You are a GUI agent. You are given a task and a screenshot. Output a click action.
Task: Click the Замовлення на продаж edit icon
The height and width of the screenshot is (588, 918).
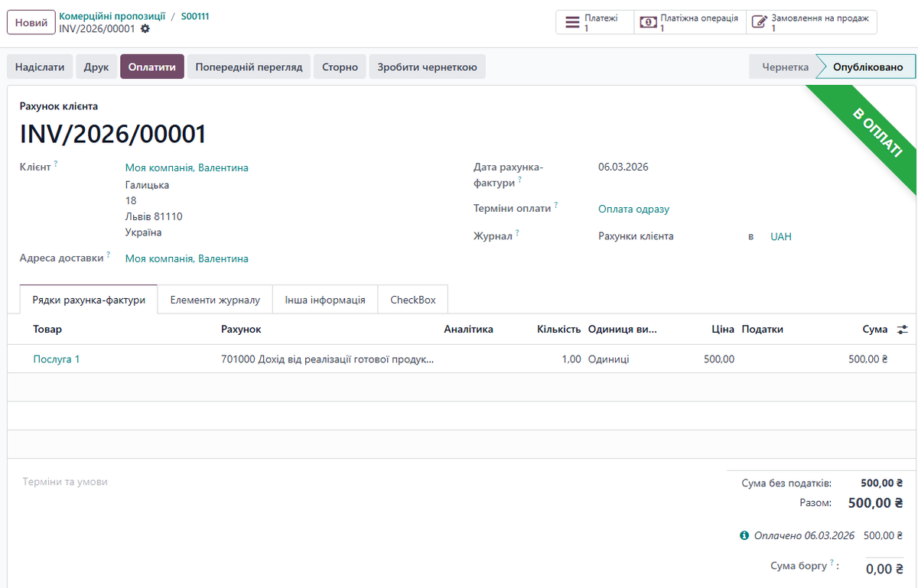click(759, 22)
